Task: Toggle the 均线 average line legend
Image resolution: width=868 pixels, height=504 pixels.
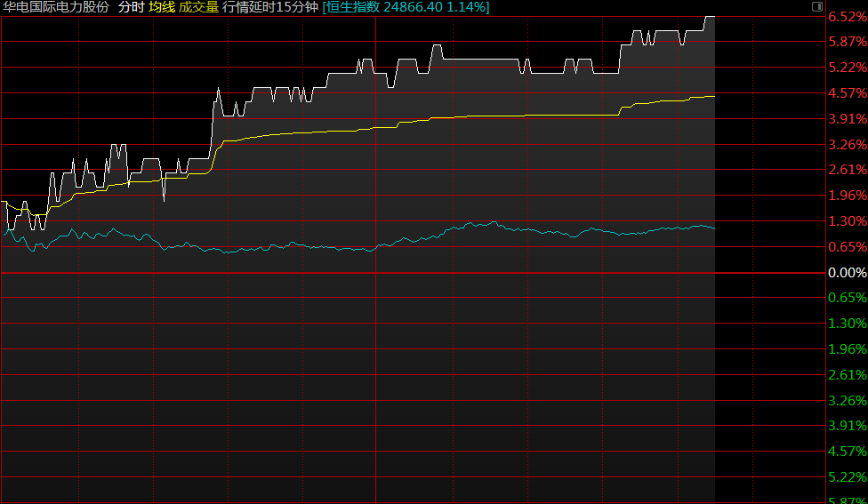Action: pos(161,7)
